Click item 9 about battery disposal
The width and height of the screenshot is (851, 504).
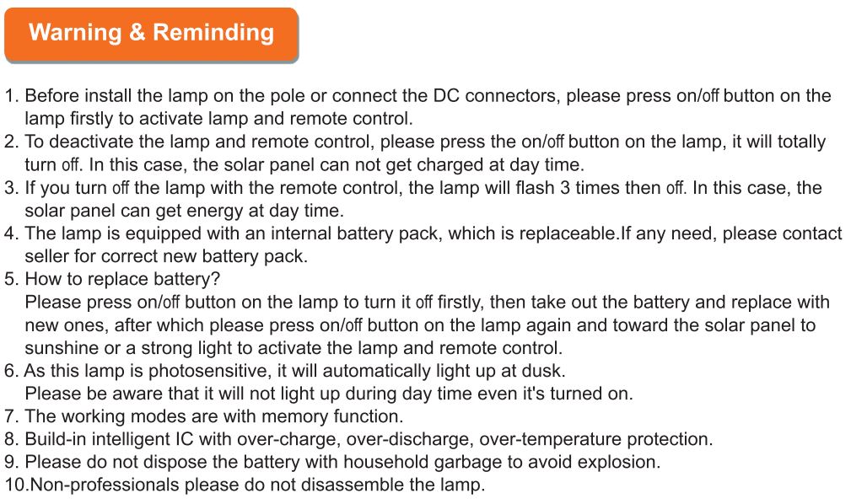[x=333, y=462]
